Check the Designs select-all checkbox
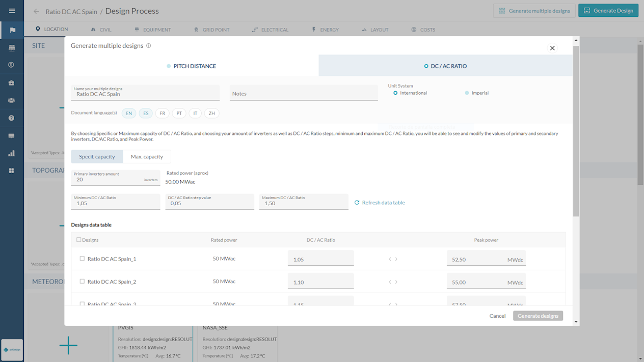Screen dimensions: 644x362 click(79, 240)
